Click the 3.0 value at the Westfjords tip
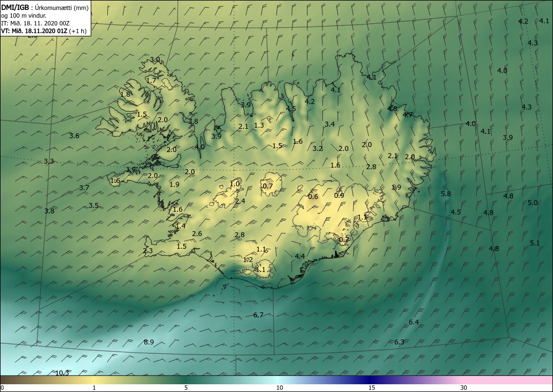 [x=155, y=60]
